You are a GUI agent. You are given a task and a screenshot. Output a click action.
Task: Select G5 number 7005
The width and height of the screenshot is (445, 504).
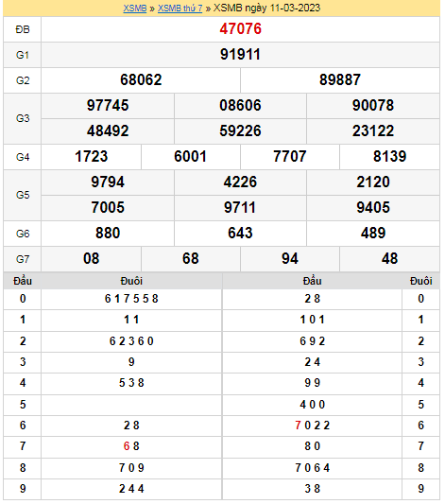tap(108, 207)
